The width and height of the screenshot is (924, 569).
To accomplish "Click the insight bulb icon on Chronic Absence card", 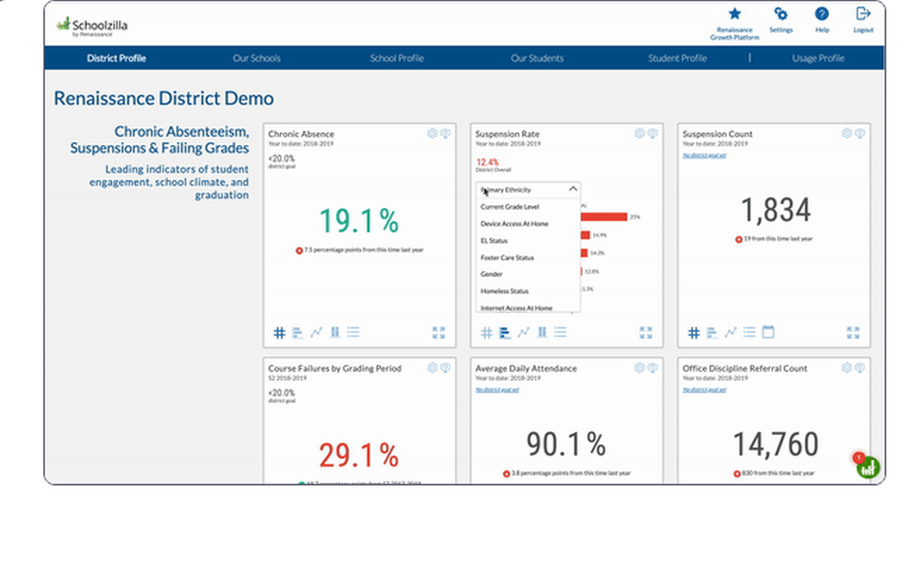I will 445,134.
